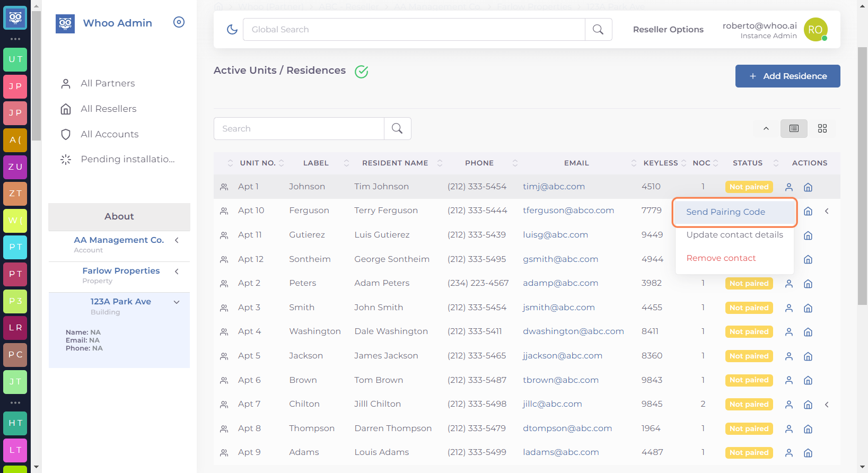Open contact menu for Apt 1

789,187
